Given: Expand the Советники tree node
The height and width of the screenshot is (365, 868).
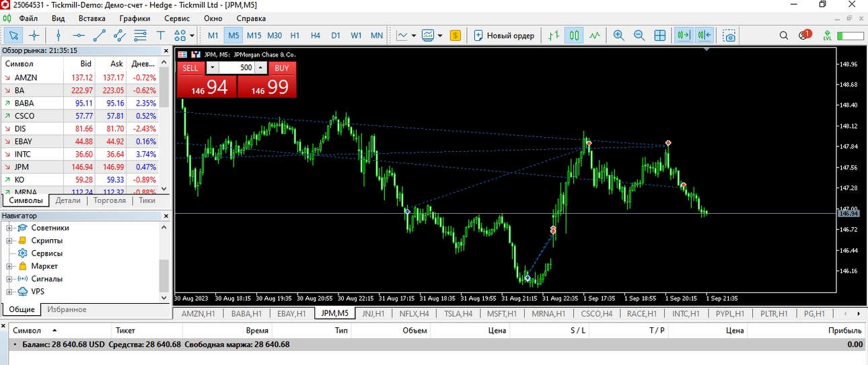Looking at the screenshot, I should (9, 228).
